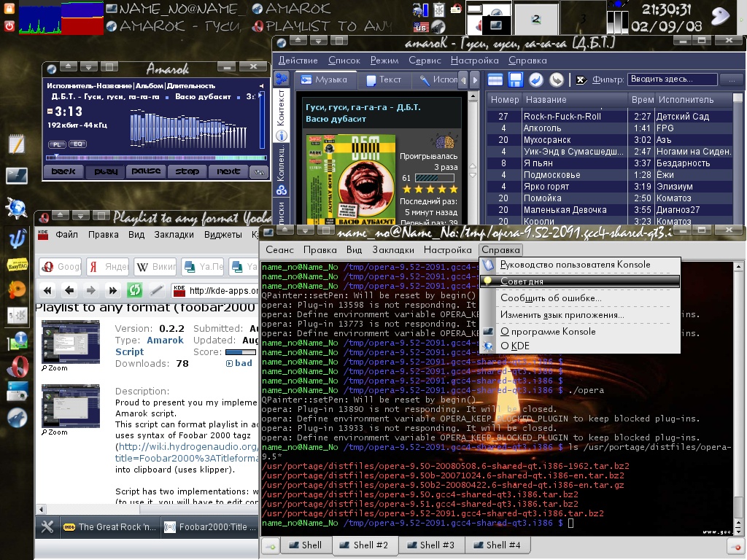Open the Режим menu in Amarok

pyautogui.click(x=384, y=61)
